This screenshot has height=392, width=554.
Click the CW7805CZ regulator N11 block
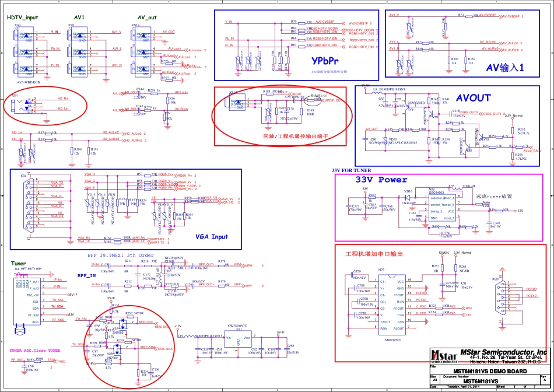click(x=239, y=341)
